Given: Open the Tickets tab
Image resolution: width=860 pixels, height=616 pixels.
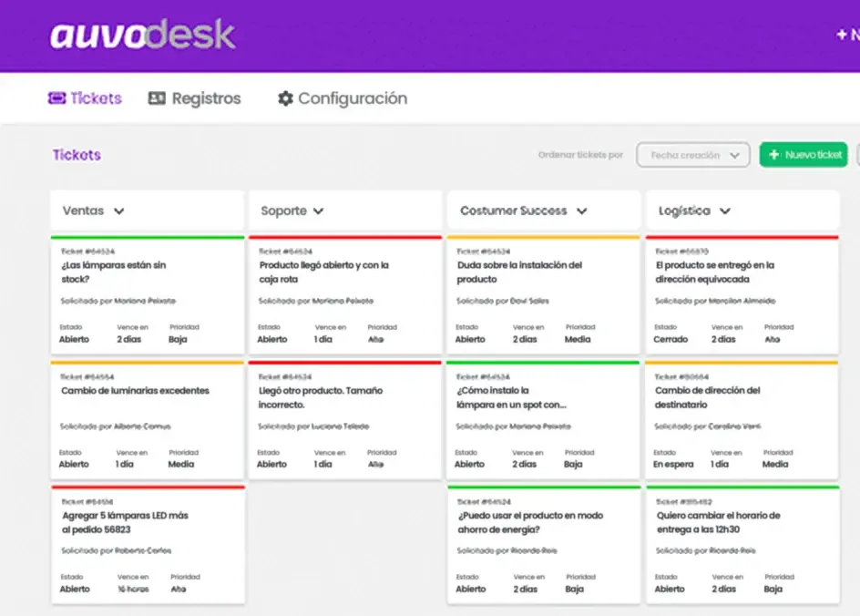Looking at the screenshot, I should 85,98.
